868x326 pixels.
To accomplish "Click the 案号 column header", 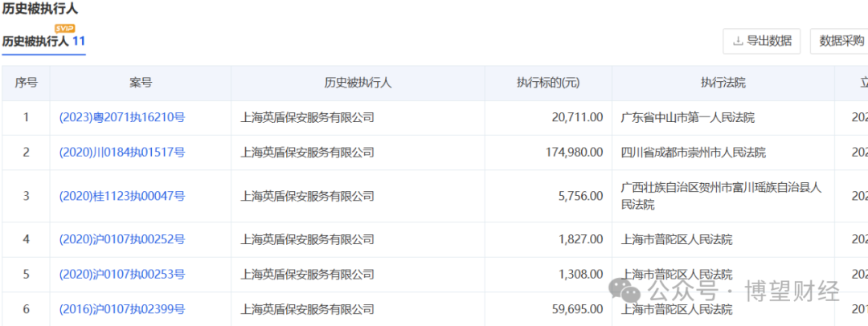I will click(141, 83).
